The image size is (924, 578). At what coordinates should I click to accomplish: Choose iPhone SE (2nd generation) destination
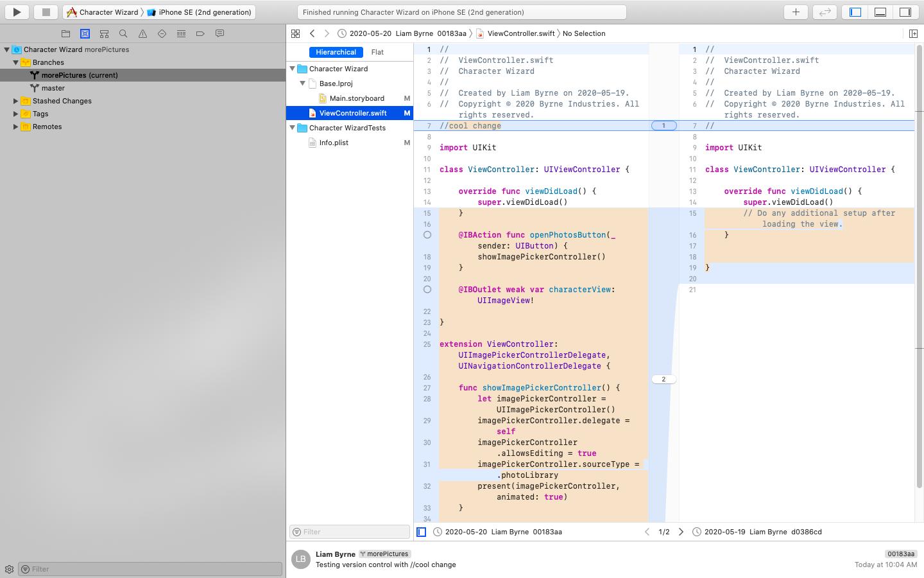[199, 12]
